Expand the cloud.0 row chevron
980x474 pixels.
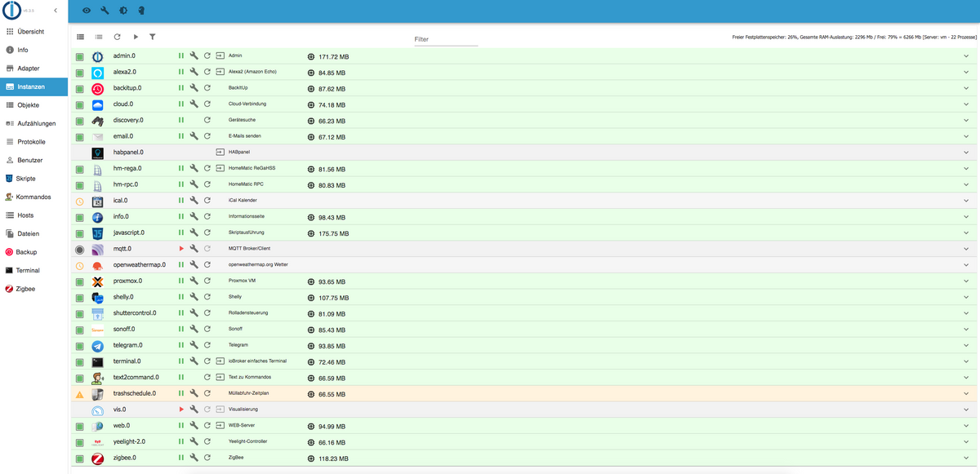point(965,104)
